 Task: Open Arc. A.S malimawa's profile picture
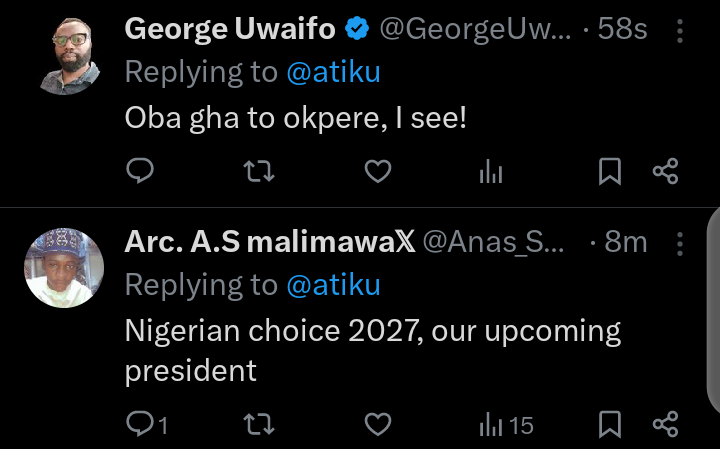tap(63, 267)
